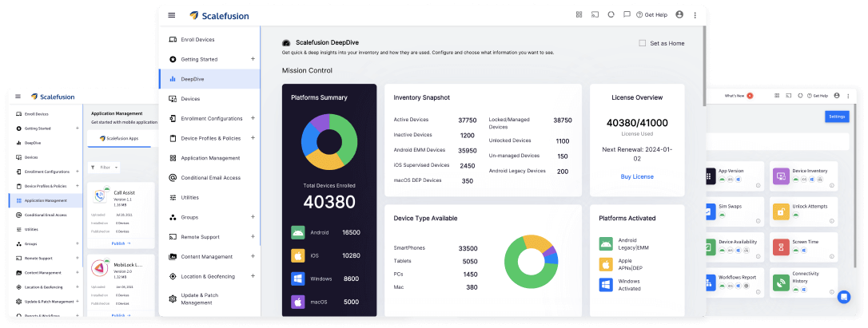Click Screen Time hourglass icon in right window
This screenshot has height=328, width=868.
click(x=781, y=247)
